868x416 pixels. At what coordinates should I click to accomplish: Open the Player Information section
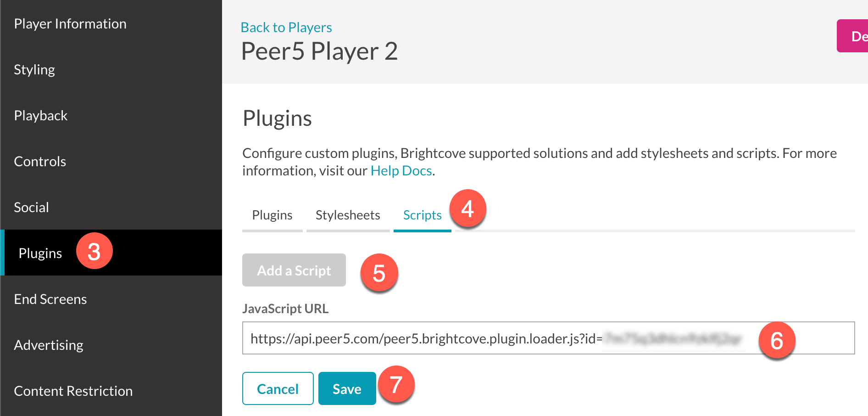click(x=70, y=23)
